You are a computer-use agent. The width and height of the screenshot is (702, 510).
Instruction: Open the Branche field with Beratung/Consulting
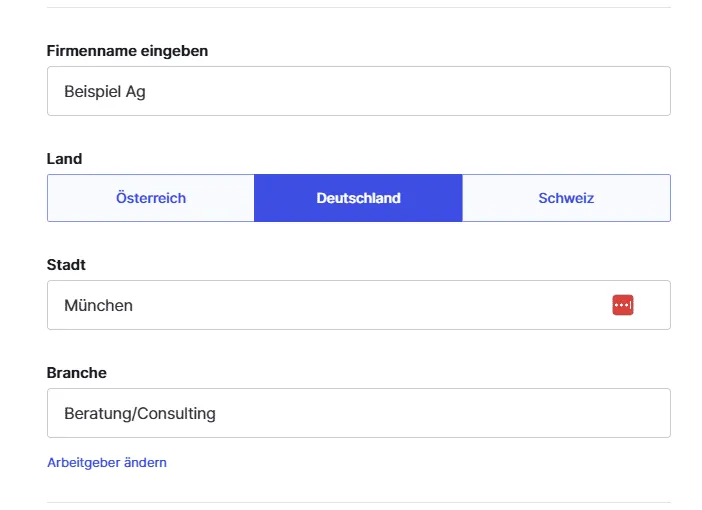click(358, 413)
